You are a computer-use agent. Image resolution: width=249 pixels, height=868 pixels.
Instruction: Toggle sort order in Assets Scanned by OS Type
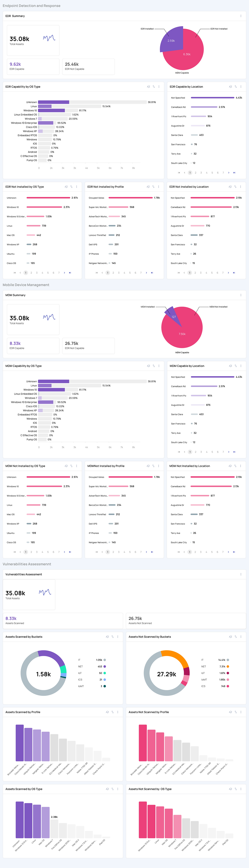coord(112,789)
